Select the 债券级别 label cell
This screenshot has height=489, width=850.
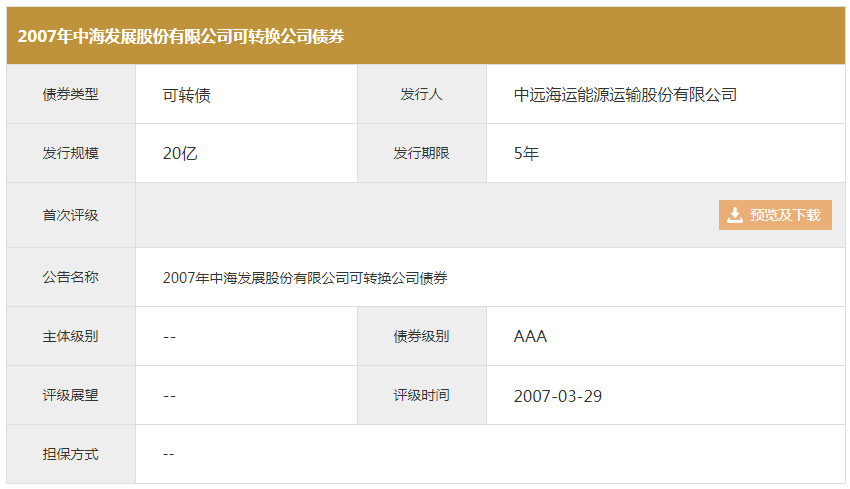pos(421,337)
